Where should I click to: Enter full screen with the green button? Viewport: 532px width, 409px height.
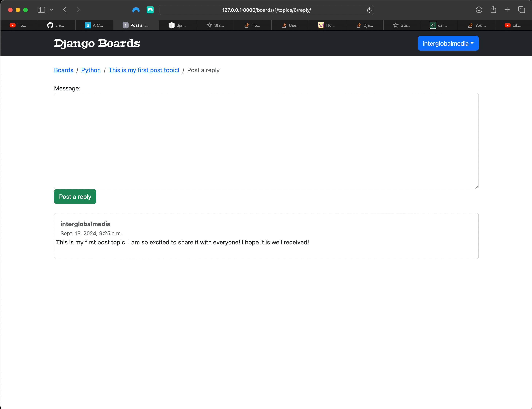[x=25, y=10]
